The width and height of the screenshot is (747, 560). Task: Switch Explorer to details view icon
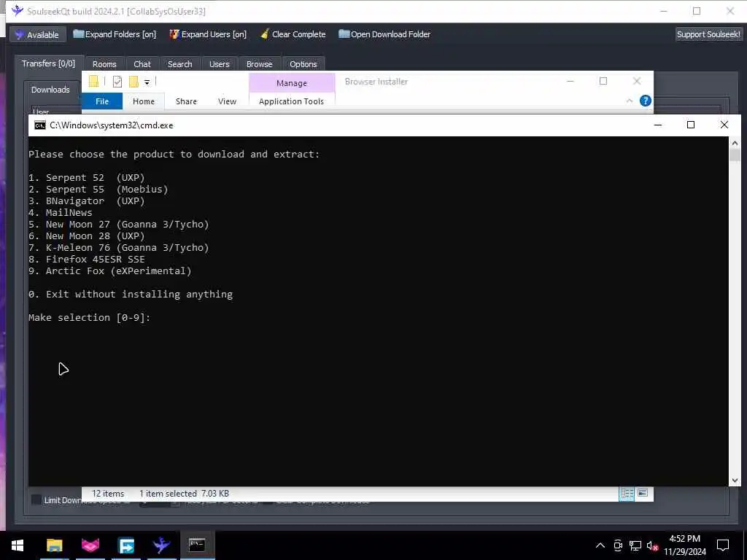click(627, 494)
